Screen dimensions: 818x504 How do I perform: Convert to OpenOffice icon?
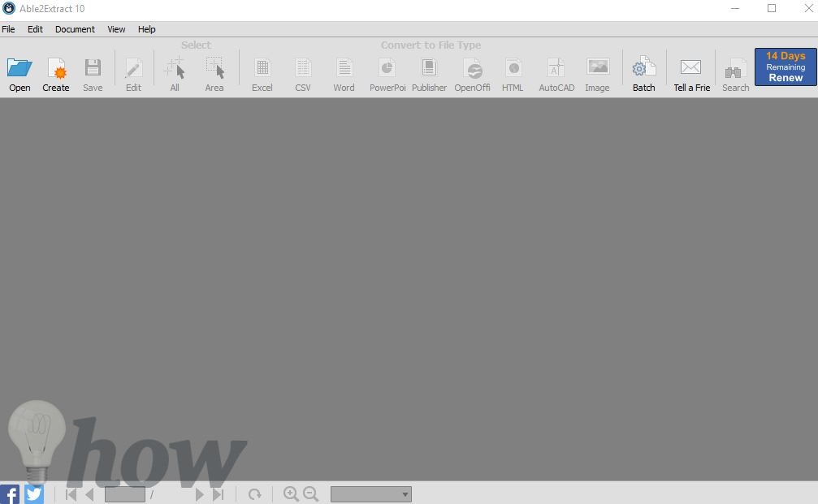pos(473,67)
